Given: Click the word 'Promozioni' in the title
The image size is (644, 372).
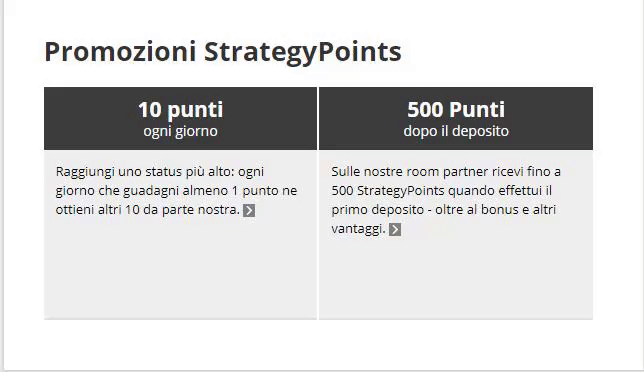Looking at the screenshot, I should [120, 51].
